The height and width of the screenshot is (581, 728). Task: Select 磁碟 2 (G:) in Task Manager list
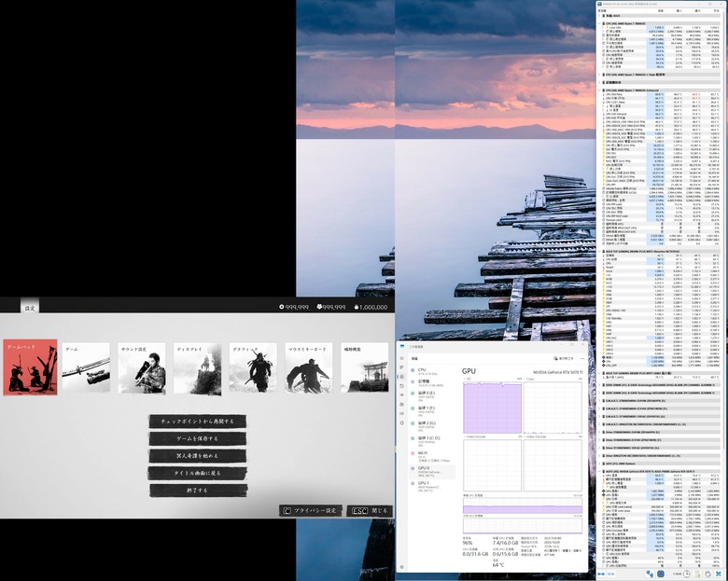pyautogui.click(x=433, y=426)
